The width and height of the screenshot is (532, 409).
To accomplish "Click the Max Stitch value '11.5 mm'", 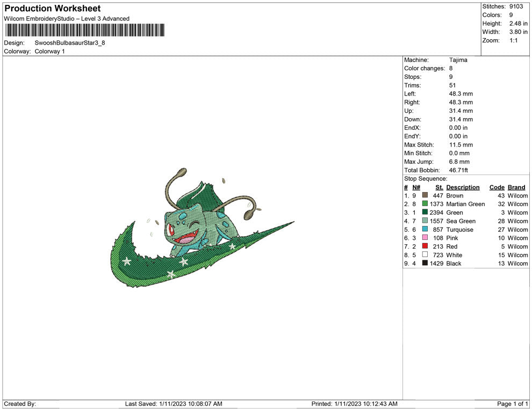I will [461, 145].
